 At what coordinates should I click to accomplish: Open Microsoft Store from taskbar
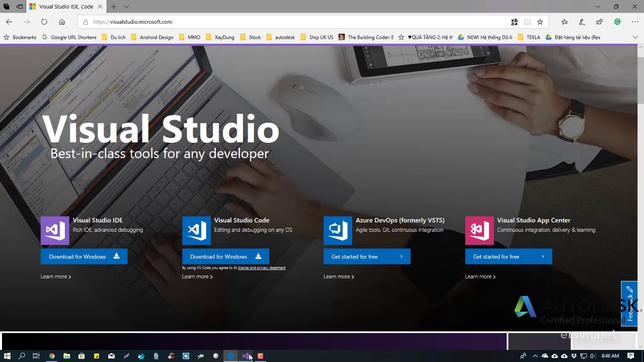click(82, 356)
